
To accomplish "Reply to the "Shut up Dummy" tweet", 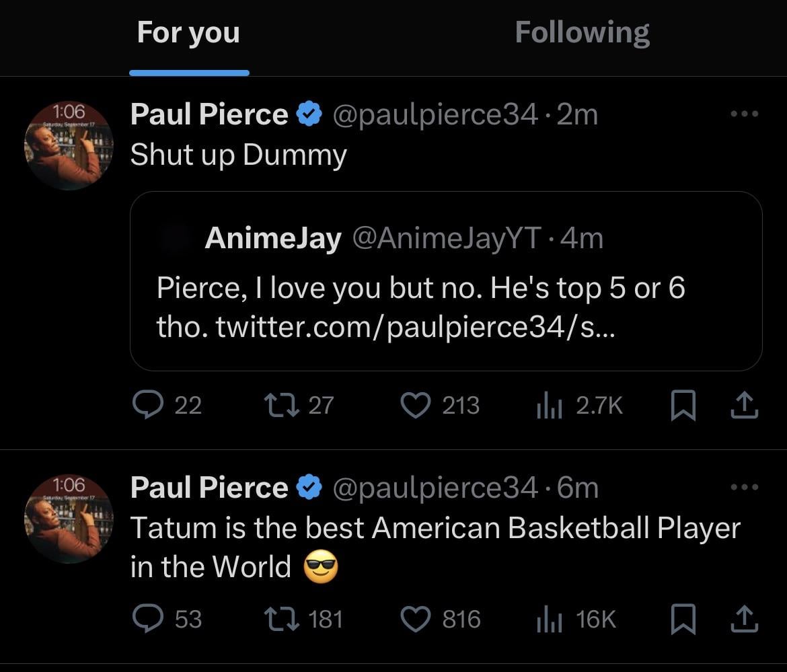I will (x=146, y=405).
